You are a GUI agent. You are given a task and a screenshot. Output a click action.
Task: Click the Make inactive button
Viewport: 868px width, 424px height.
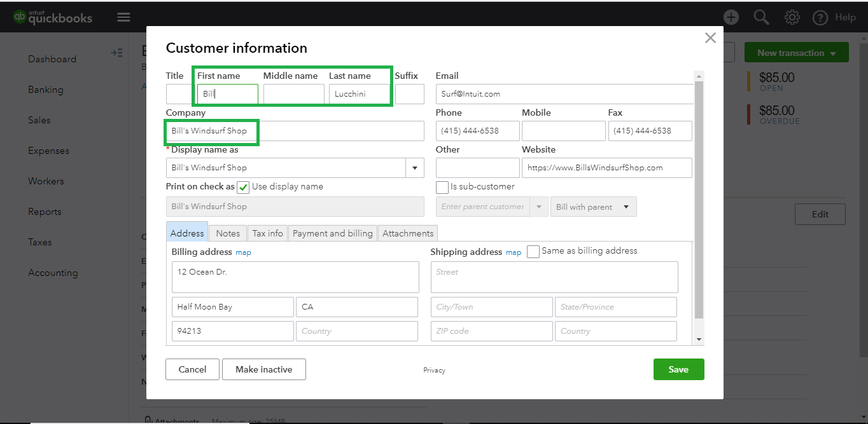click(x=264, y=369)
